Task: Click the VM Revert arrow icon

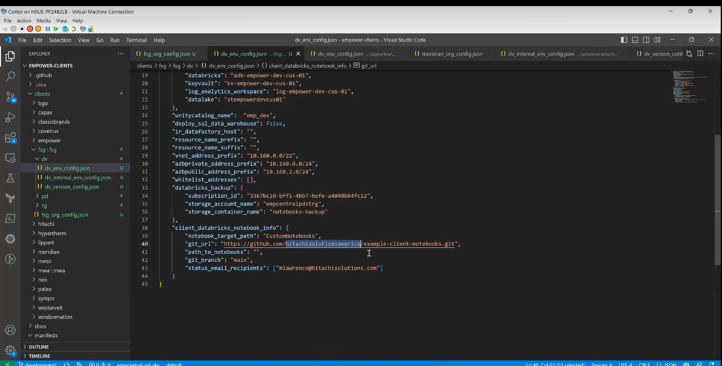Action: tap(74, 29)
